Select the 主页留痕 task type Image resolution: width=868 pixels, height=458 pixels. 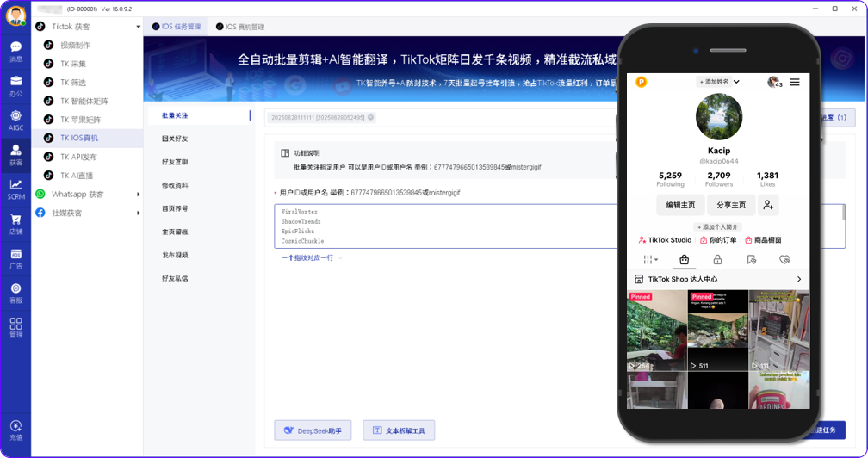point(175,232)
